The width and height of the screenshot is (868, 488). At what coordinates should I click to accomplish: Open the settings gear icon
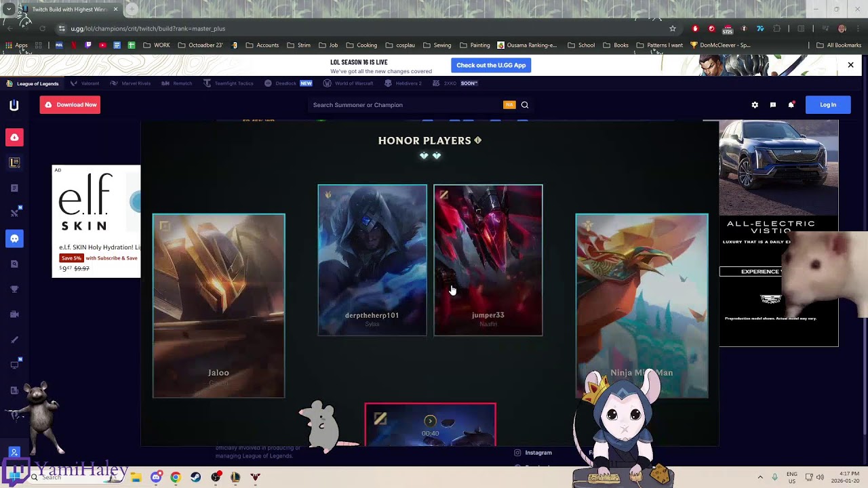pyautogui.click(x=755, y=105)
